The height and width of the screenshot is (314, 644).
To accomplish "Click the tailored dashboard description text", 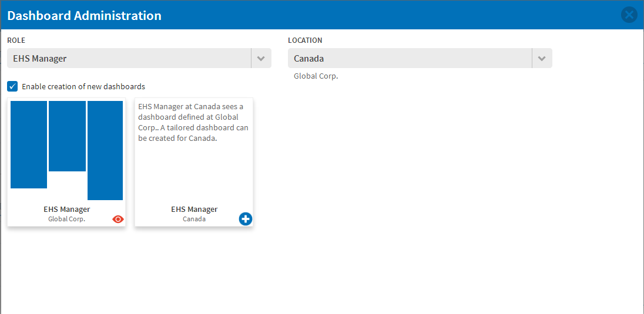I will click(x=193, y=122).
